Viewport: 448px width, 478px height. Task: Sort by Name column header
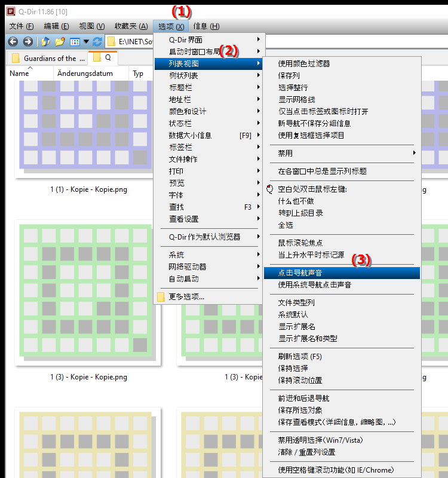point(29,73)
